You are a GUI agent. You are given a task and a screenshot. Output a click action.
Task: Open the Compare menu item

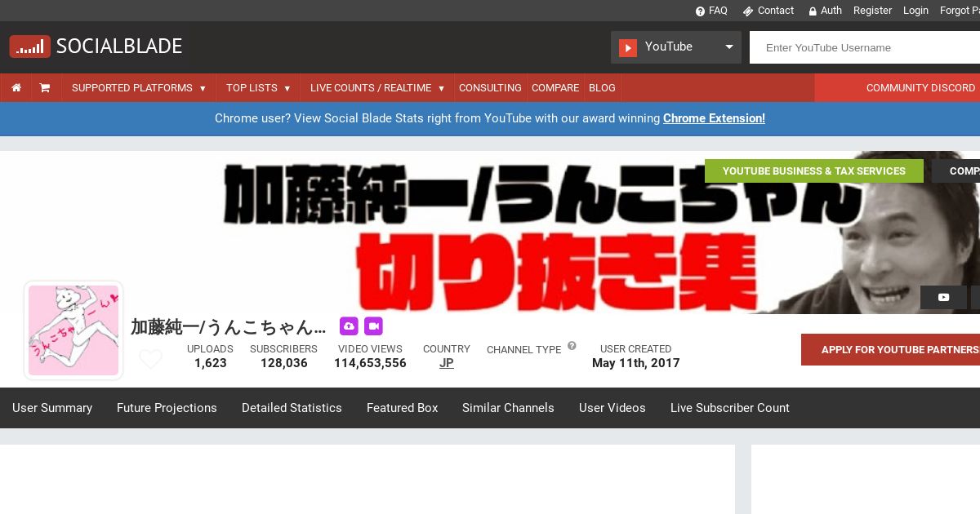pyautogui.click(x=555, y=87)
